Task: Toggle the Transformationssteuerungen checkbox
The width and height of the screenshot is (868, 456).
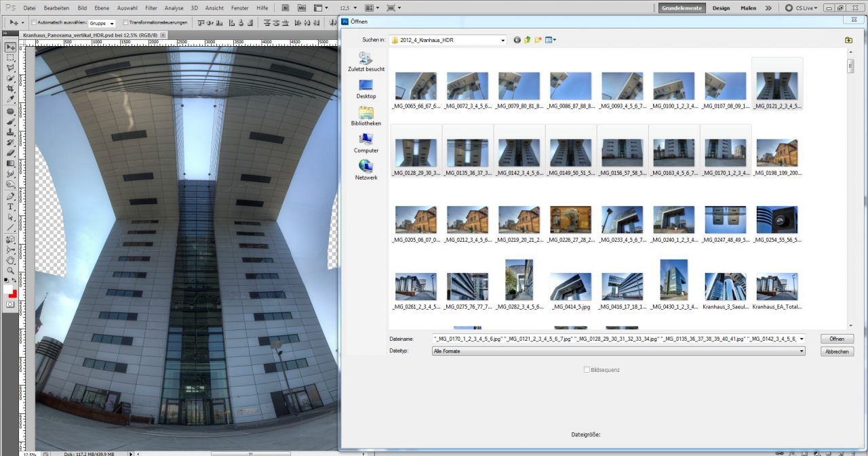Action: pos(125,22)
